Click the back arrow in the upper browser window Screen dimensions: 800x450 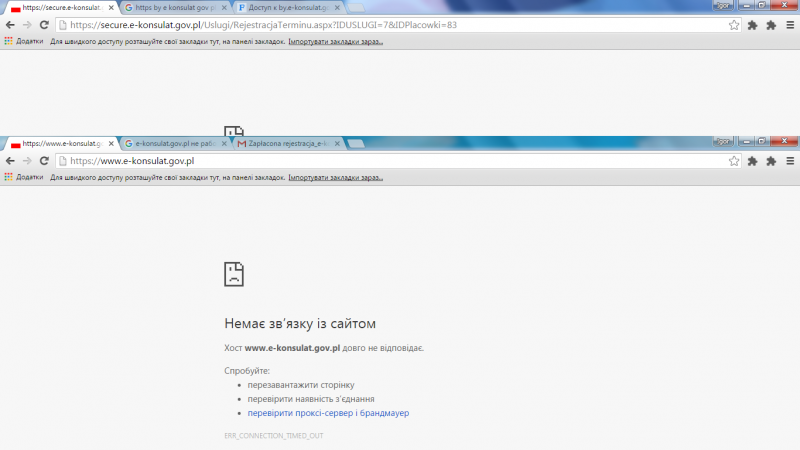point(10,25)
